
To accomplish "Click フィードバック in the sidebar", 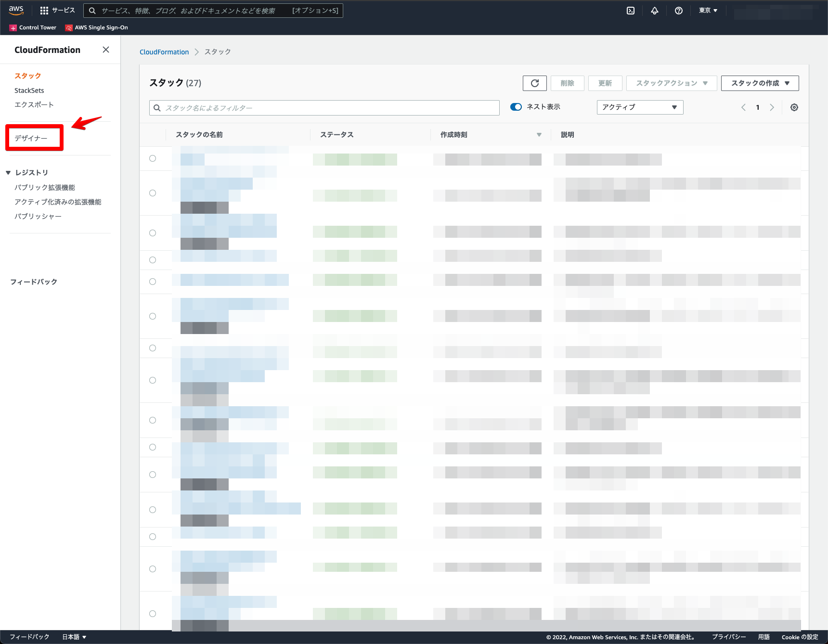I will click(34, 282).
